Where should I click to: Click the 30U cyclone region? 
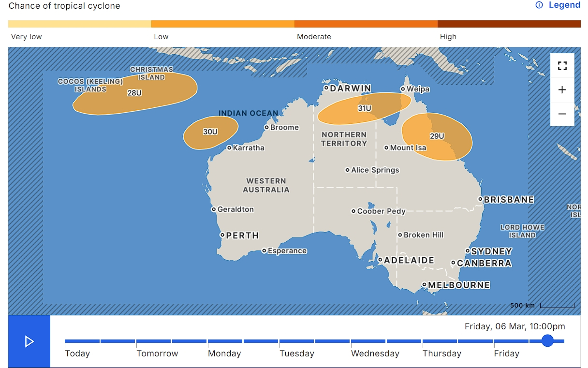point(210,132)
